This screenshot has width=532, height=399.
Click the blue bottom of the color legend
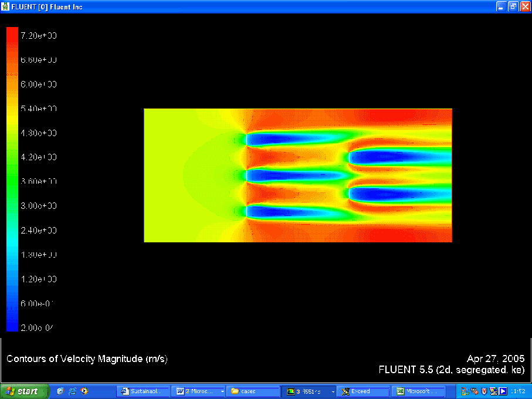(12, 326)
